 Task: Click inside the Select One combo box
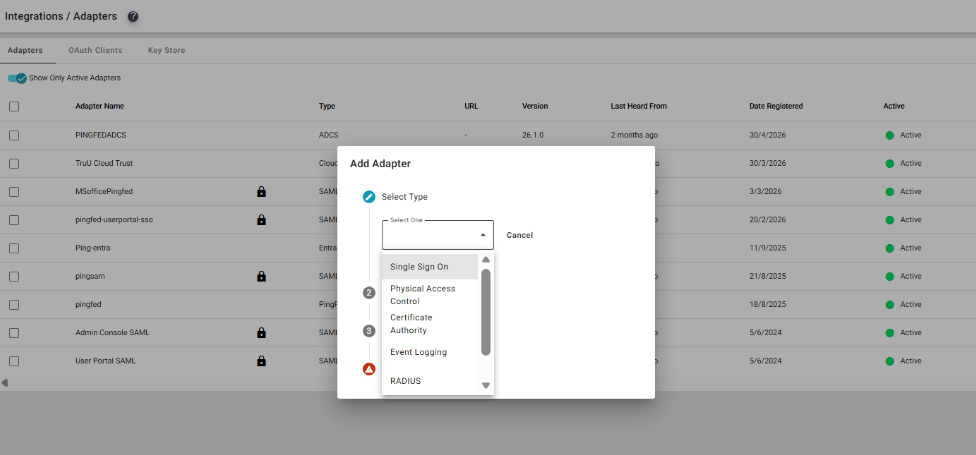click(438, 235)
